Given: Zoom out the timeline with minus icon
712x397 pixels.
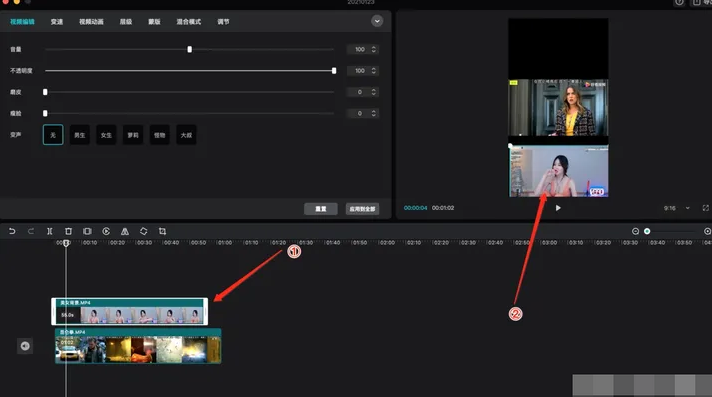Looking at the screenshot, I should tap(635, 231).
